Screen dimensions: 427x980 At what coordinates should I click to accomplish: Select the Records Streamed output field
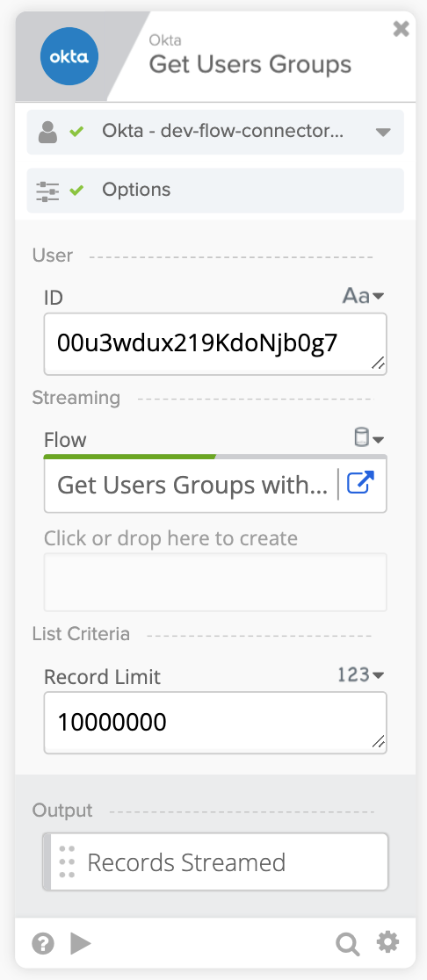click(x=215, y=861)
